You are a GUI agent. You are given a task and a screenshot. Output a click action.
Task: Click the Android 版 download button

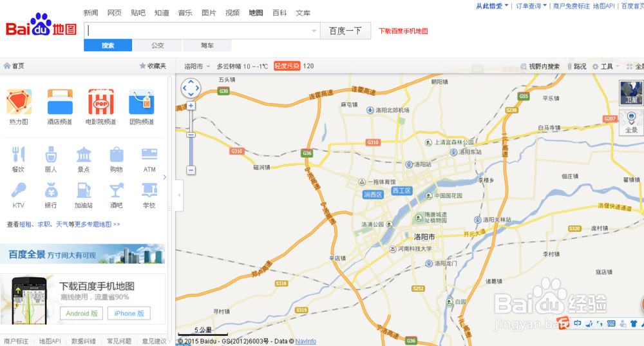click(x=81, y=313)
